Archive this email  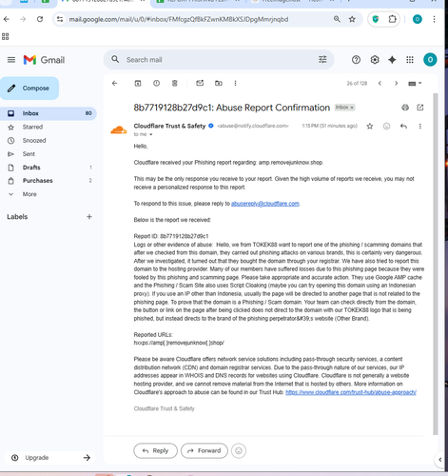(138, 83)
